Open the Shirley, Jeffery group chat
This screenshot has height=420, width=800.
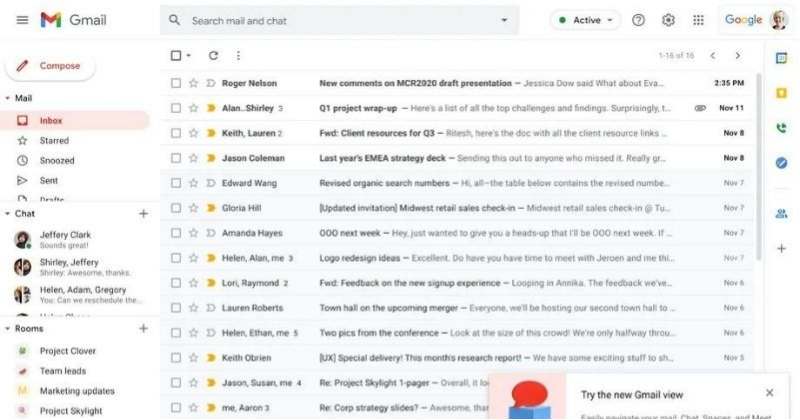tap(77, 267)
